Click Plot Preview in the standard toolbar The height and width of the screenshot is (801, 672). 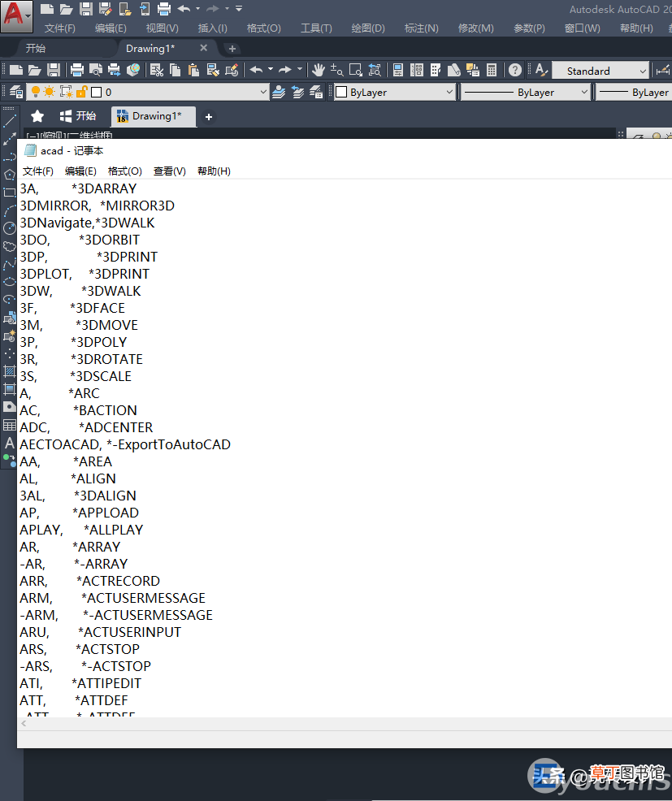(96, 70)
